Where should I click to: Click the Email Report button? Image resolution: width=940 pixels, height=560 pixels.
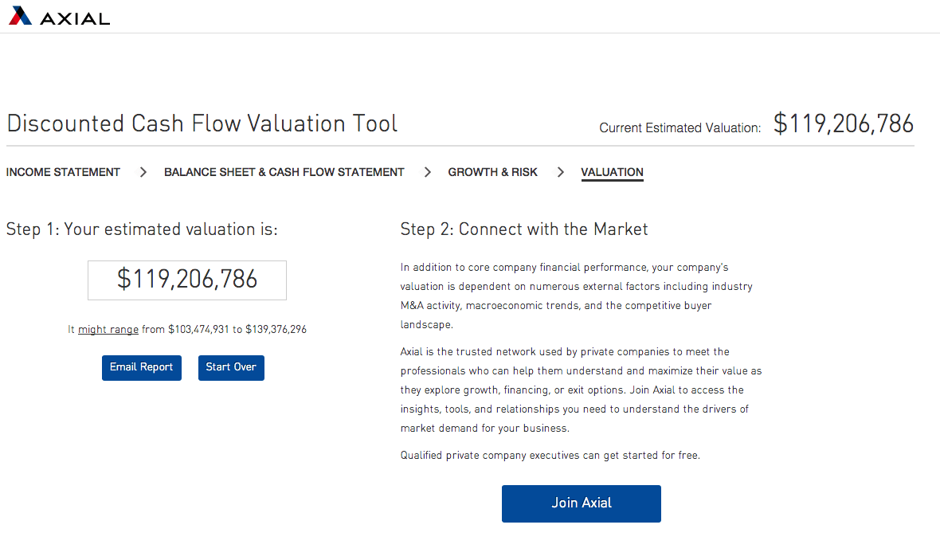pos(142,367)
